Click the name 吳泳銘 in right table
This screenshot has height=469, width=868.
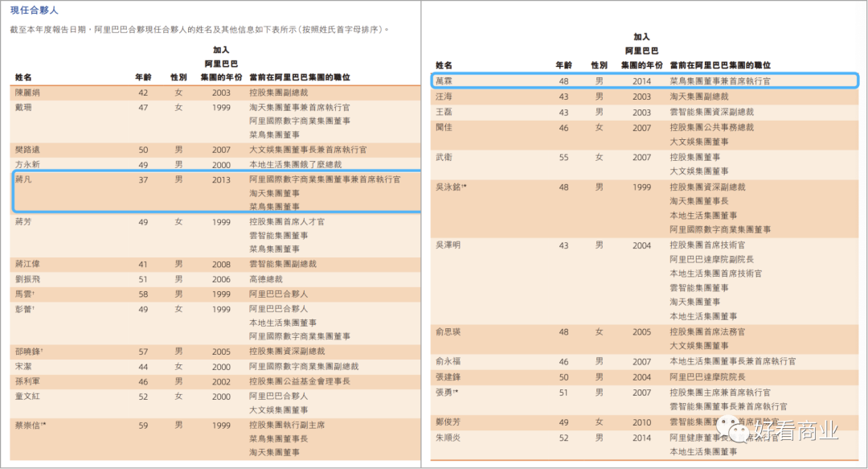pos(451,187)
